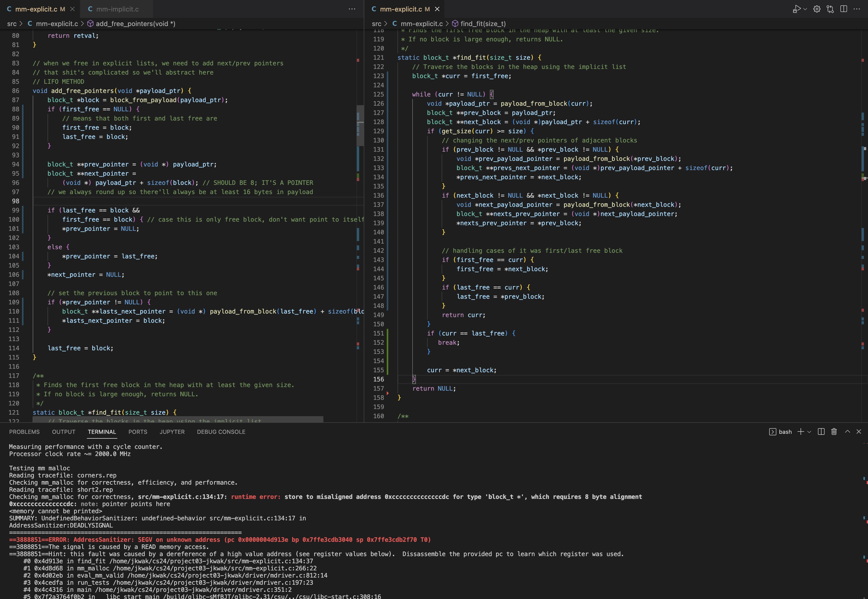Open left editor group's More Actions ellipsis
Viewport: 868px width, 599px height.
pyautogui.click(x=352, y=9)
